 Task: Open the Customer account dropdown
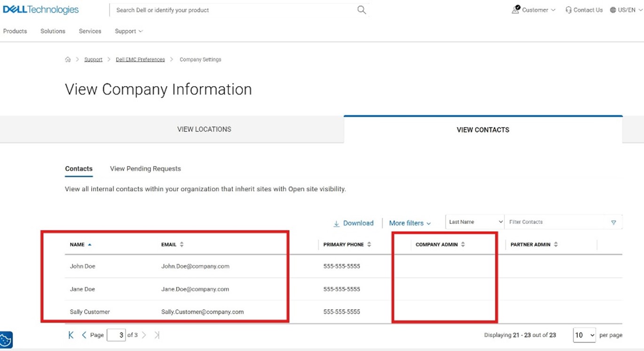point(534,10)
